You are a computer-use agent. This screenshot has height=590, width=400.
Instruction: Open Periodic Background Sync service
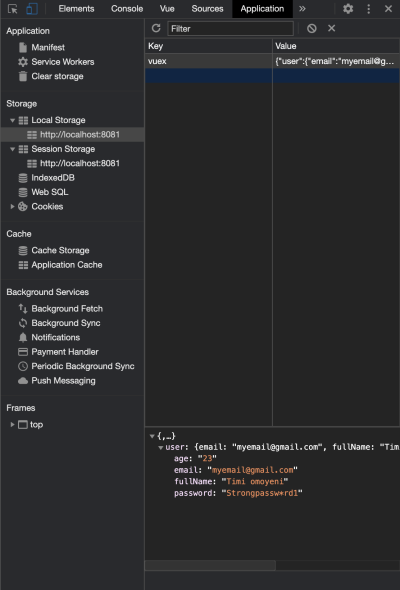pos(83,366)
